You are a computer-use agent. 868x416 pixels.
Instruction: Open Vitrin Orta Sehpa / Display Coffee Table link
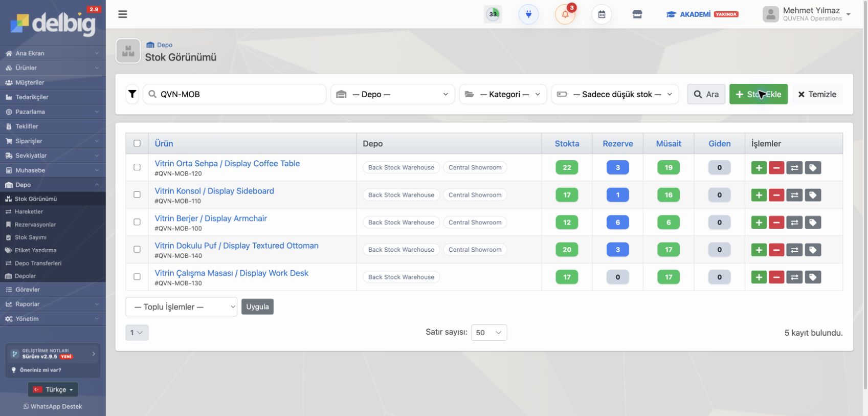pos(227,163)
